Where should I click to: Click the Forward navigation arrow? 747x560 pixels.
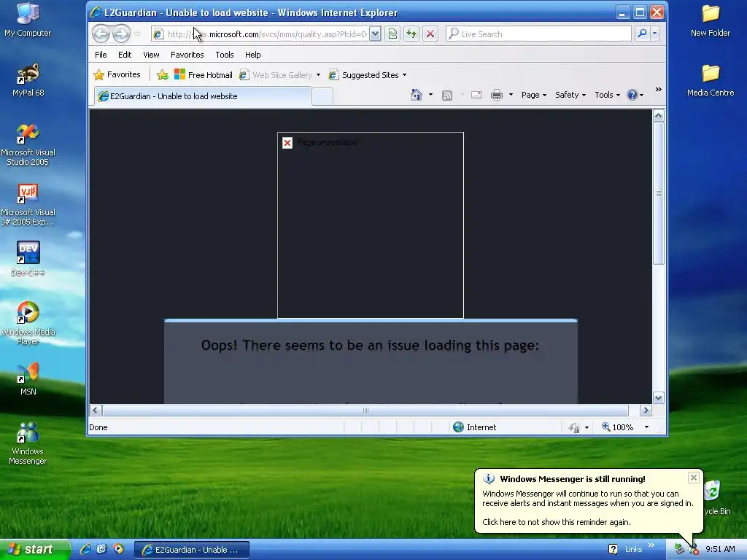click(121, 34)
